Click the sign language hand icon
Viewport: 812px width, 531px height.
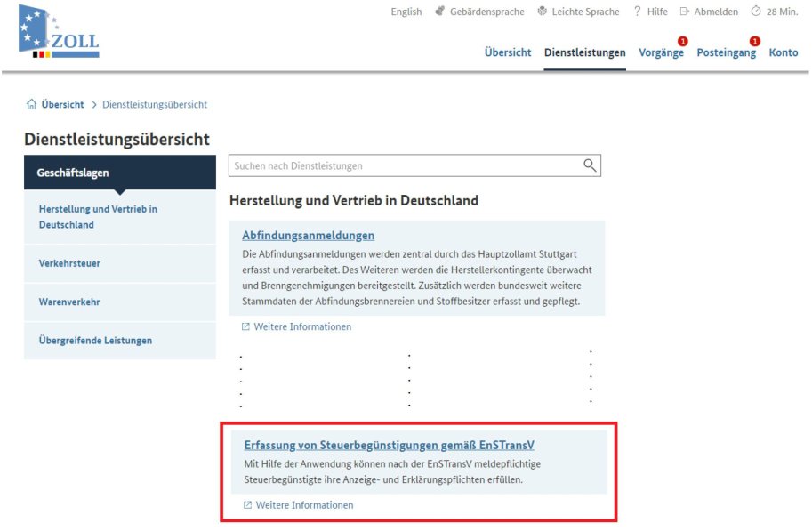coord(439,12)
